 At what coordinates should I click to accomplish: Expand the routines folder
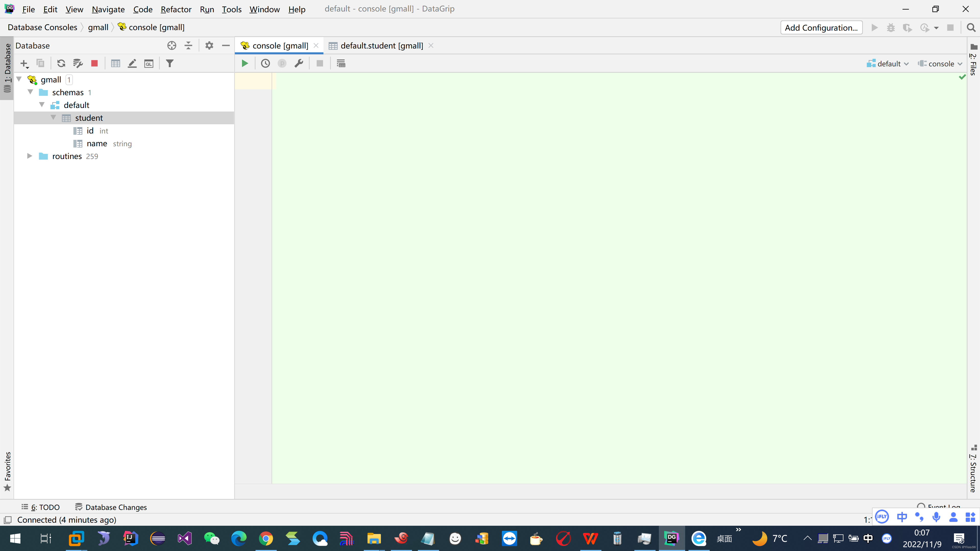click(29, 156)
